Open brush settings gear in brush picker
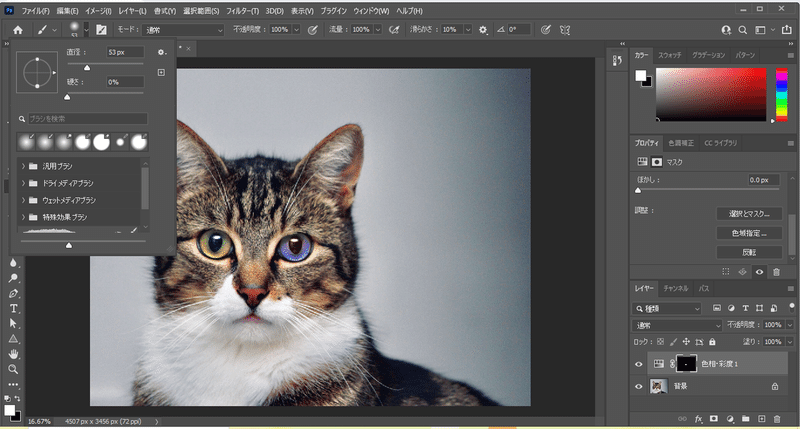This screenshot has width=800, height=429. 161,51
